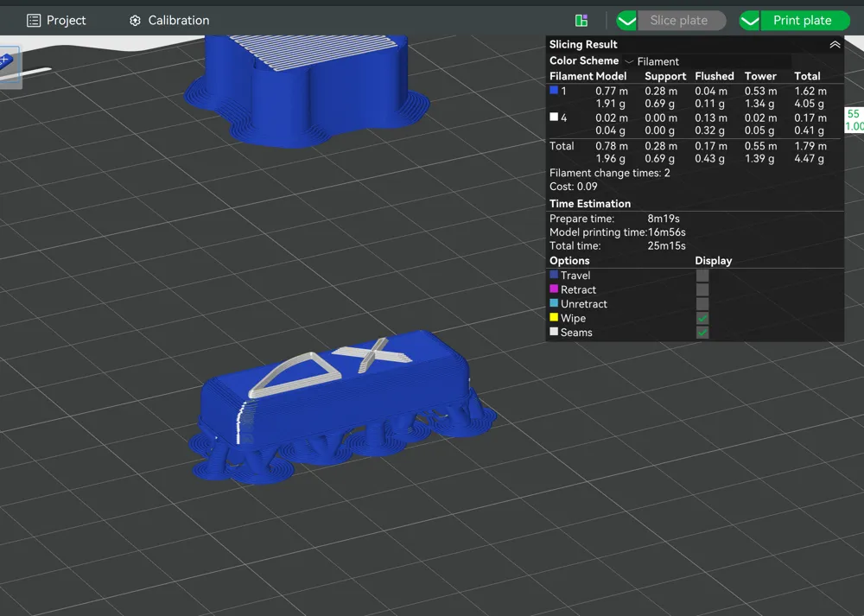Image resolution: width=864 pixels, height=616 pixels.
Task: Open the Slice plate dropdown arrow
Action: tap(626, 21)
